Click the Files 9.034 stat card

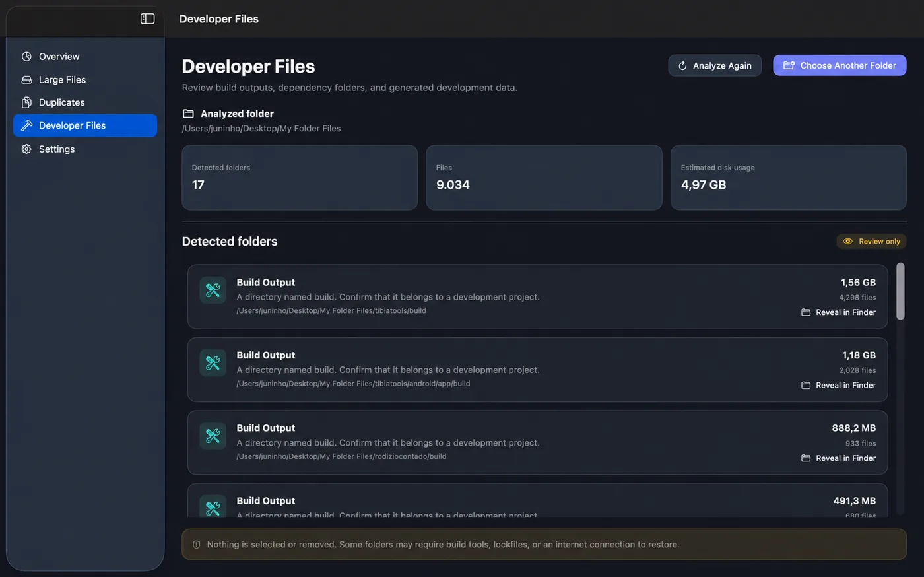click(x=544, y=178)
